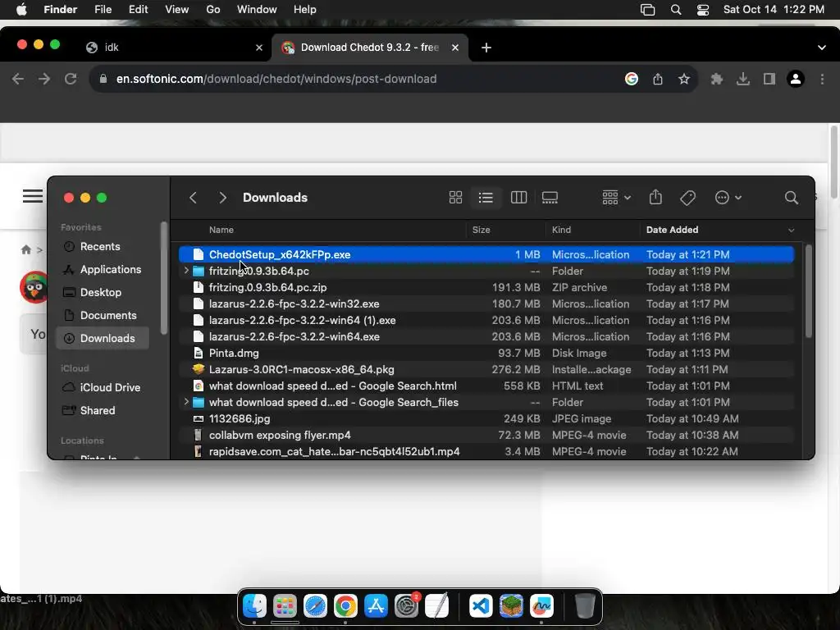
Task: Open Control Center in menu bar
Action: pyautogui.click(x=703, y=10)
